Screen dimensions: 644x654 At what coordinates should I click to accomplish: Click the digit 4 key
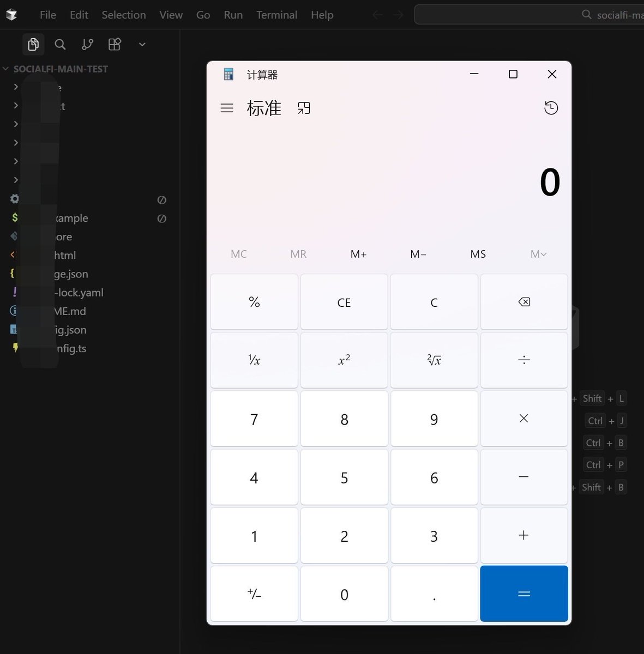254,477
